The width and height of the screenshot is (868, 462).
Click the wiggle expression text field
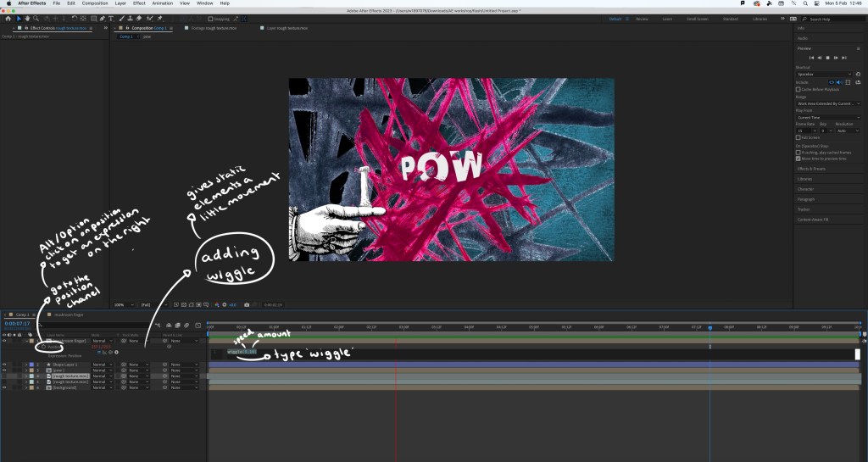(x=242, y=351)
